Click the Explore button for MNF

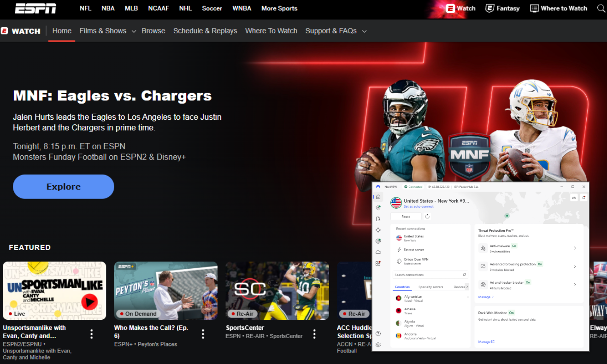click(x=63, y=187)
